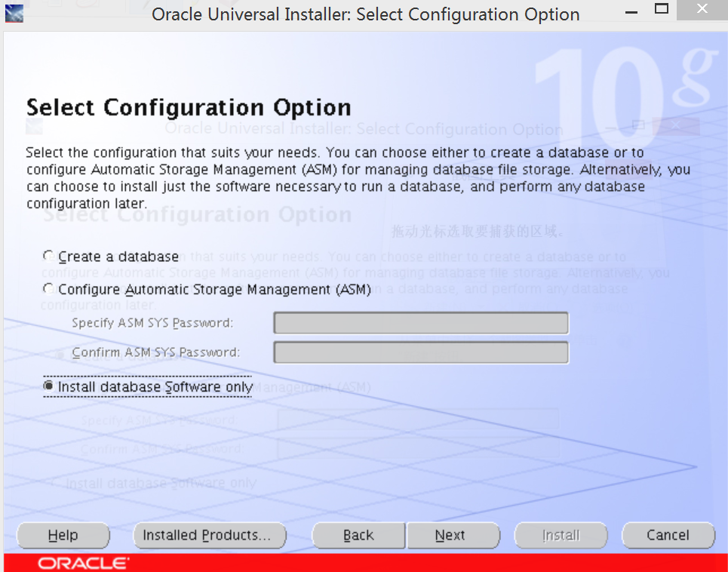Focus the Confirm ASM SYS Password field
This screenshot has height=572, width=728.
point(421,353)
